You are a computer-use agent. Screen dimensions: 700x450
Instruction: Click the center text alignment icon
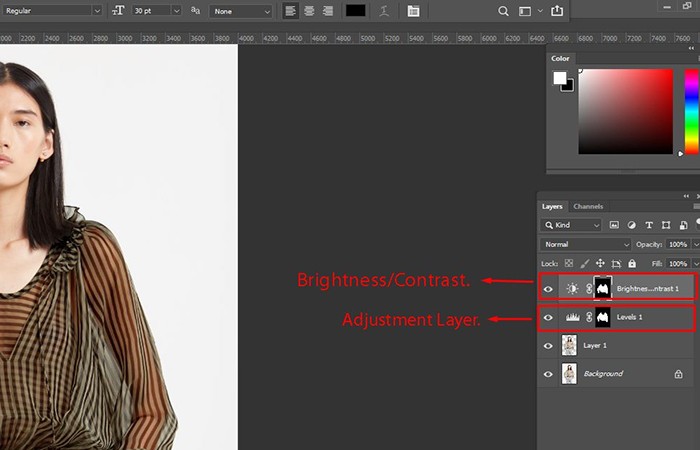pyautogui.click(x=309, y=11)
